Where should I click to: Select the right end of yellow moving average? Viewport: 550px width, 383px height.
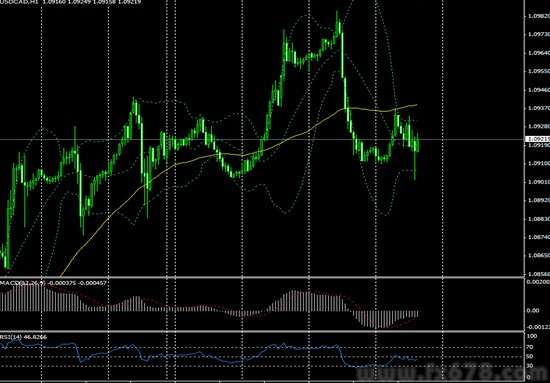[x=416, y=105]
